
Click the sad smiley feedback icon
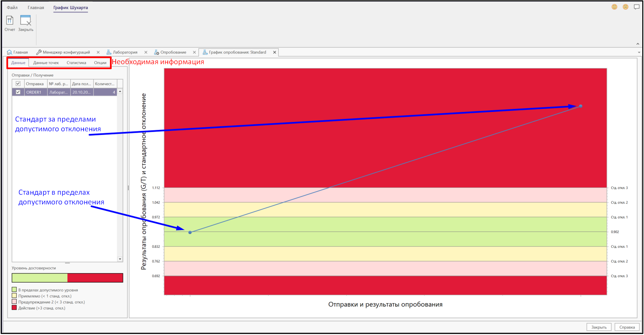tap(625, 7)
